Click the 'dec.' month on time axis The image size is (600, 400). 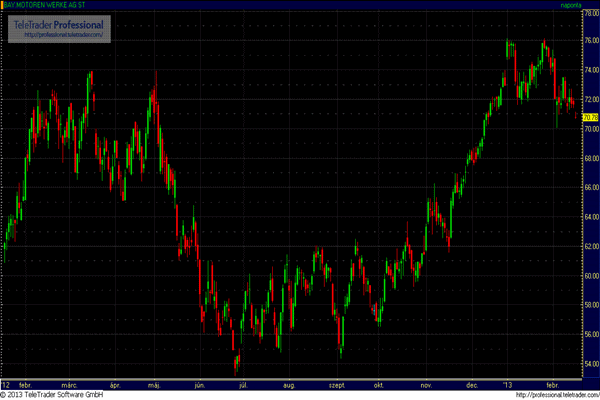(x=470, y=384)
